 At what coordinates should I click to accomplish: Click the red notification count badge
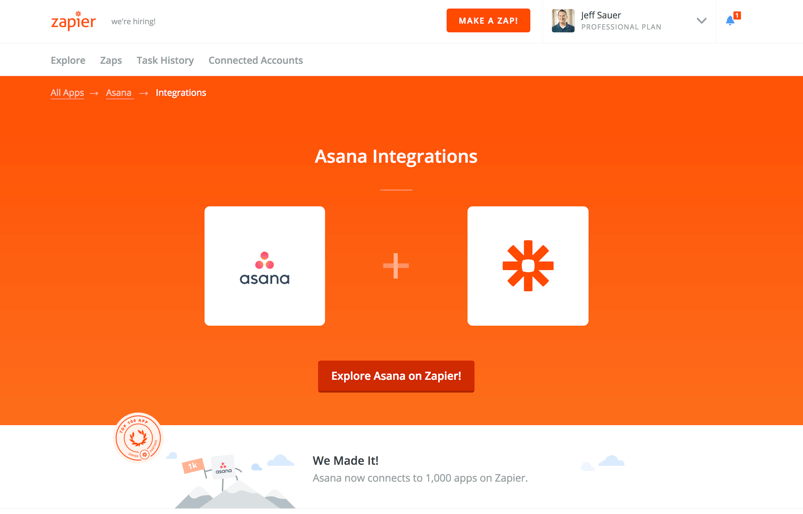pyautogui.click(x=737, y=15)
